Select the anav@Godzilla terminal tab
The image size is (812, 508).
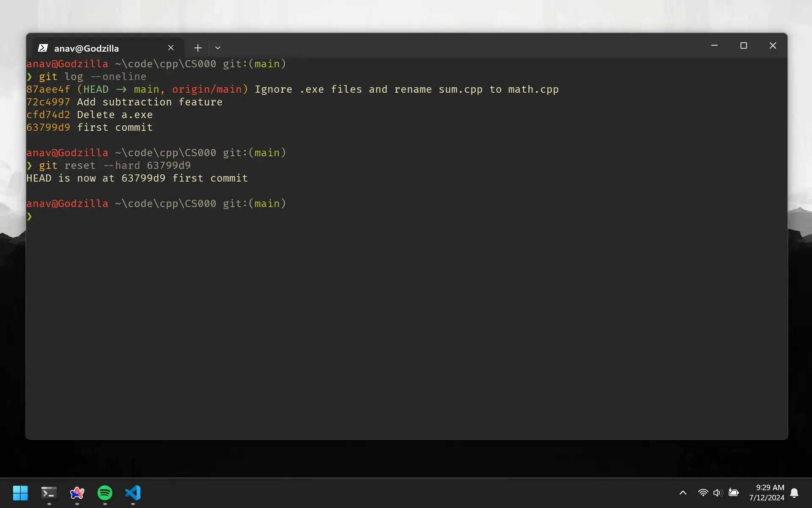[107, 48]
